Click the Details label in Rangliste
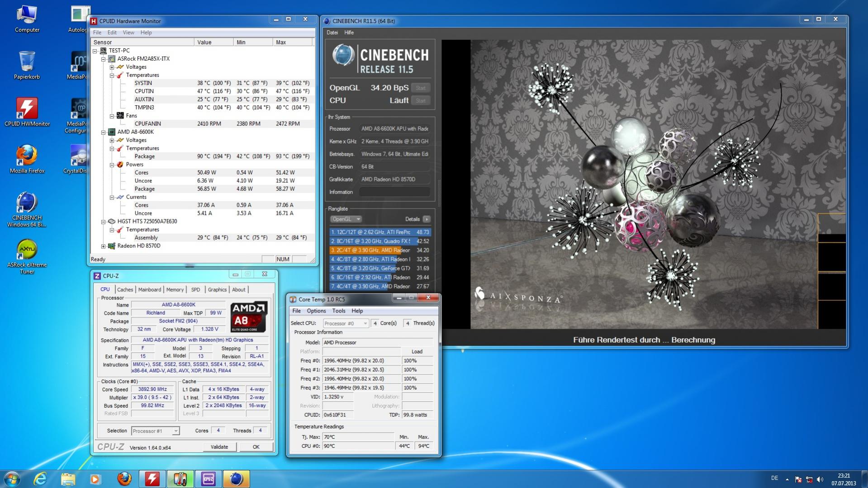This screenshot has width=868, height=488. [413, 219]
